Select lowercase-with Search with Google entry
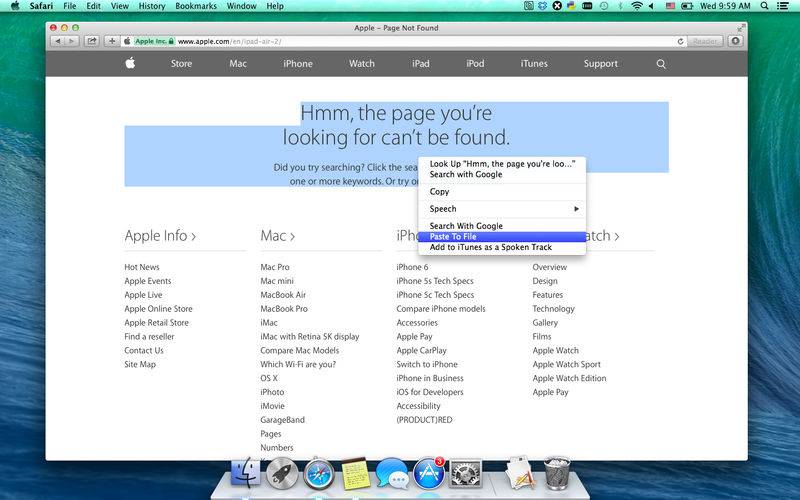This screenshot has width=800, height=500. point(502,174)
